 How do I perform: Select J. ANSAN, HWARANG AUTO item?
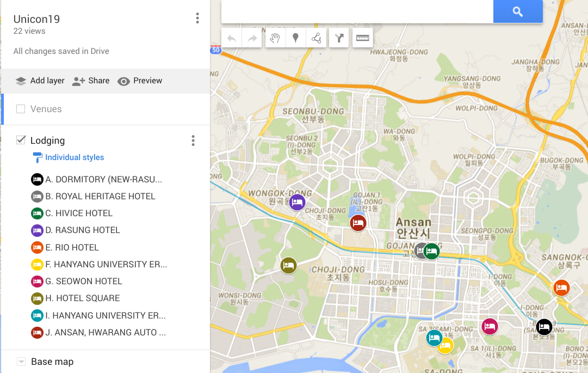pos(106,333)
